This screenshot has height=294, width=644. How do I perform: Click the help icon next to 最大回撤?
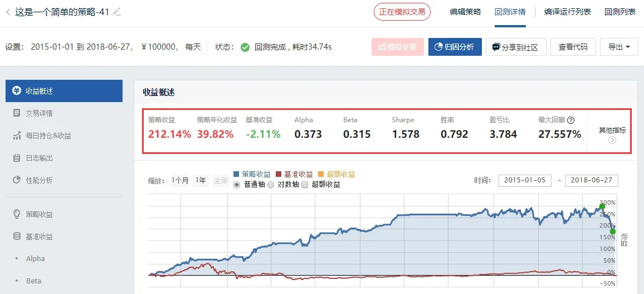pos(570,121)
